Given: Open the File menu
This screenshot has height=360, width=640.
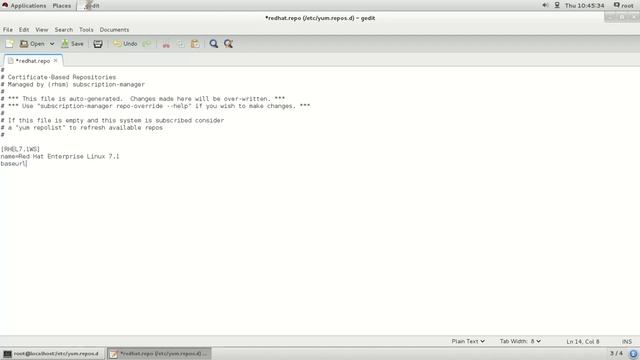Looking at the screenshot, I should [x=8, y=30].
